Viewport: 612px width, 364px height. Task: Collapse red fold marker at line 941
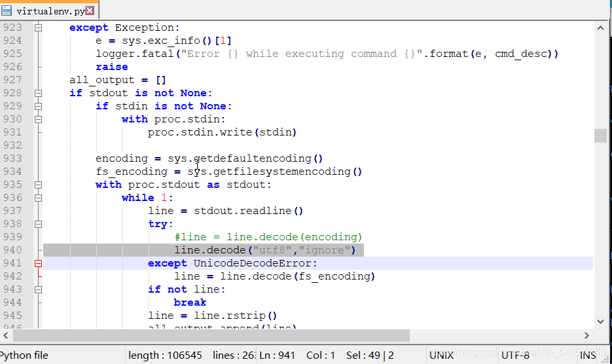tap(38, 263)
